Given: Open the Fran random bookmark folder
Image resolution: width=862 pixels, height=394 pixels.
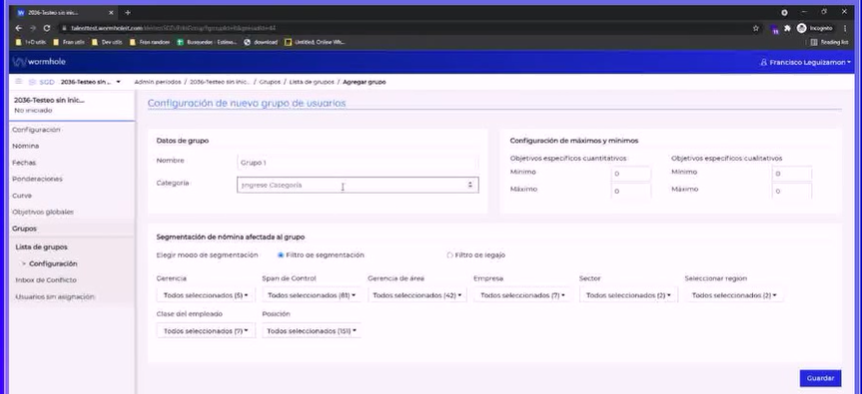Looking at the screenshot, I should pyautogui.click(x=149, y=42).
